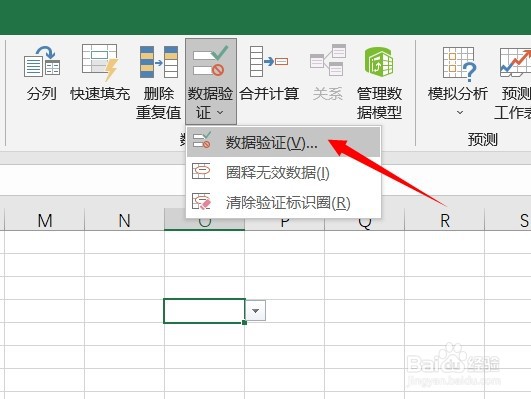Open 管理数据模型 Manage Data Model
This screenshot has height=399, width=531.
coord(379,83)
